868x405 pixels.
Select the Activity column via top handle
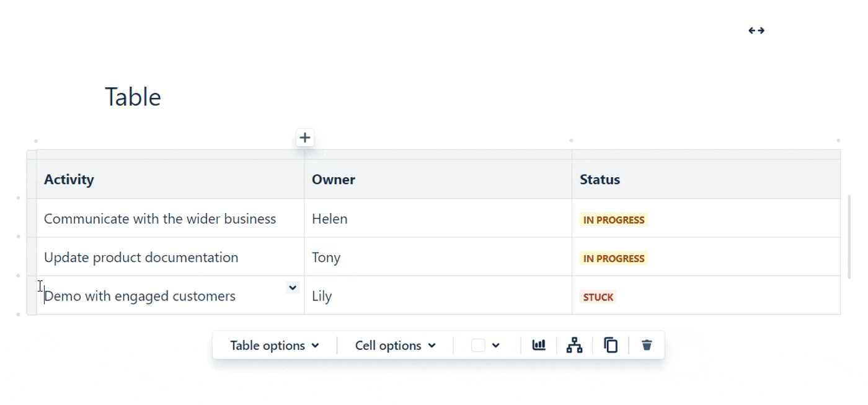click(170, 154)
